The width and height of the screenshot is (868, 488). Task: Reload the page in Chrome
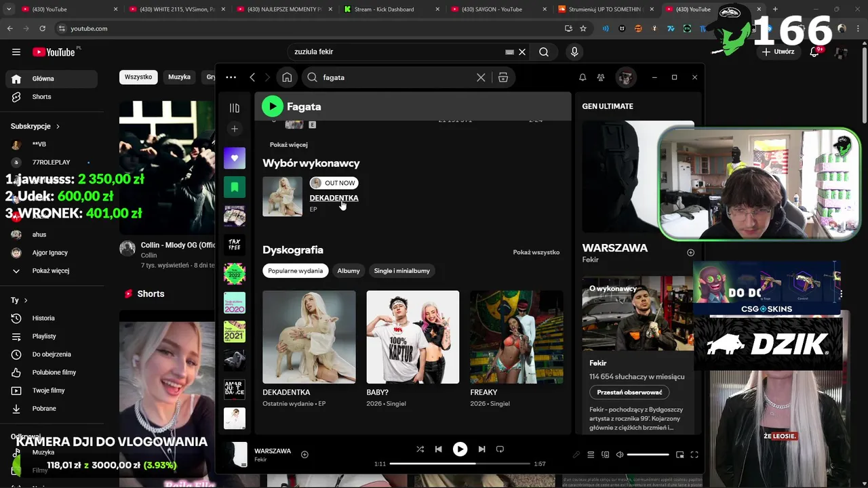(x=42, y=28)
